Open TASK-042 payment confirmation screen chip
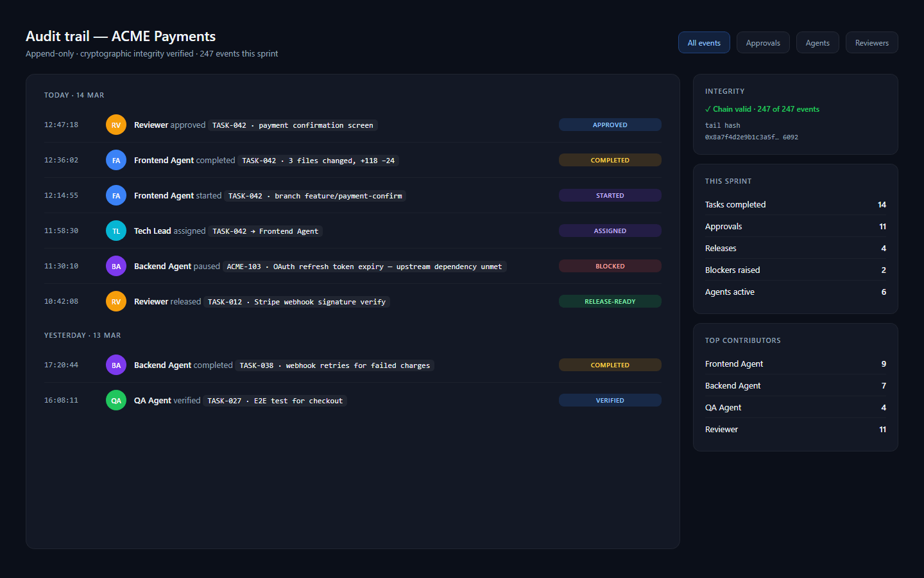This screenshot has height=578, width=924. (293, 125)
